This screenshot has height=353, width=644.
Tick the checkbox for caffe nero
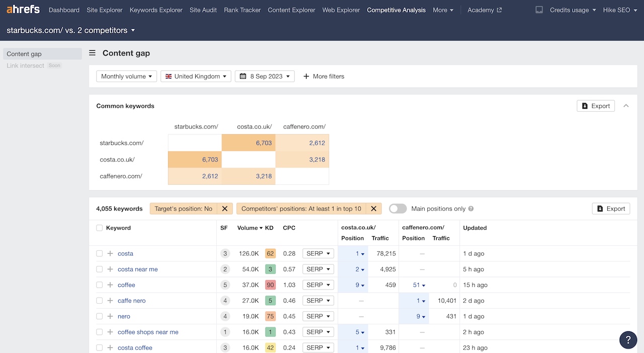point(100,301)
